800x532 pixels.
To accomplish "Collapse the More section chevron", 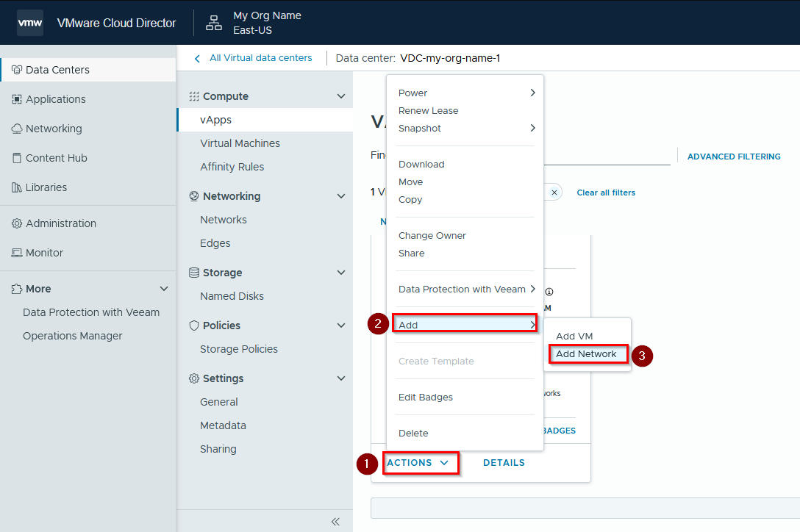I will [x=164, y=289].
